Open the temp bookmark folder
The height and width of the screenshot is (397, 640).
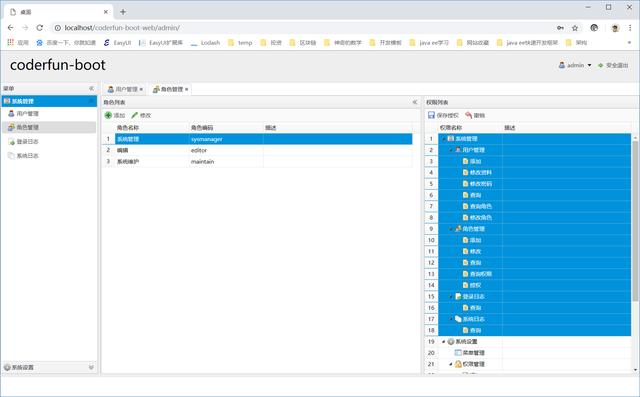pos(240,42)
